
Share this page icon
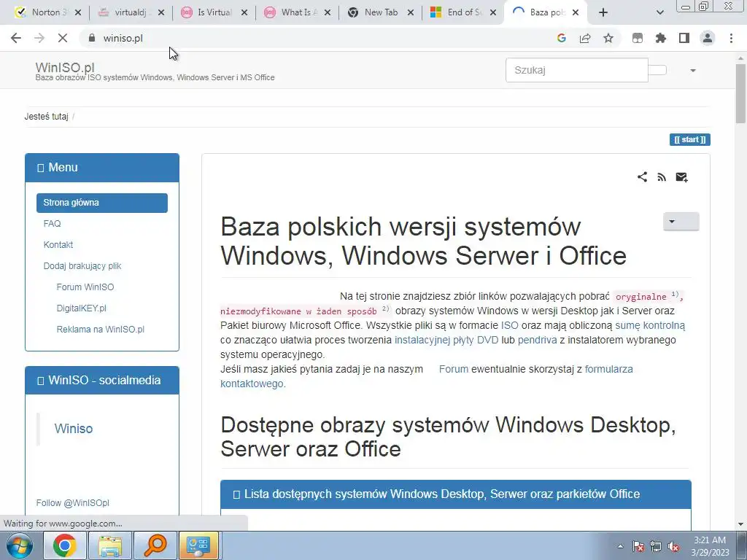pyautogui.click(x=585, y=38)
